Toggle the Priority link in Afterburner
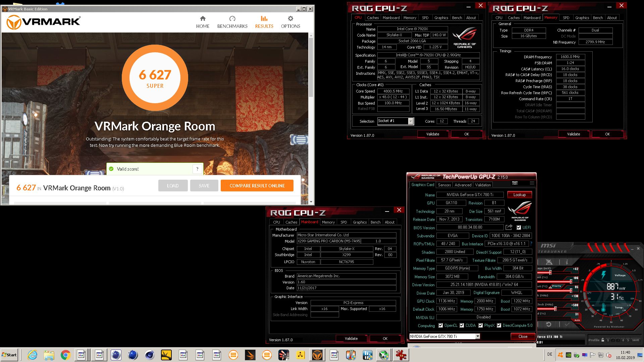The width and height of the screenshot is (644, 362). click(556, 286)
